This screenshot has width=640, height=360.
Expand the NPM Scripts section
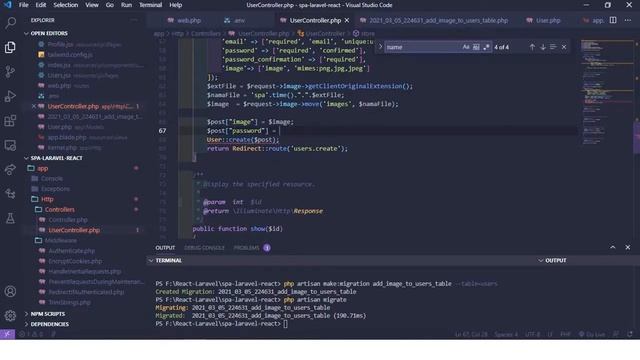[x=48, y=314]
